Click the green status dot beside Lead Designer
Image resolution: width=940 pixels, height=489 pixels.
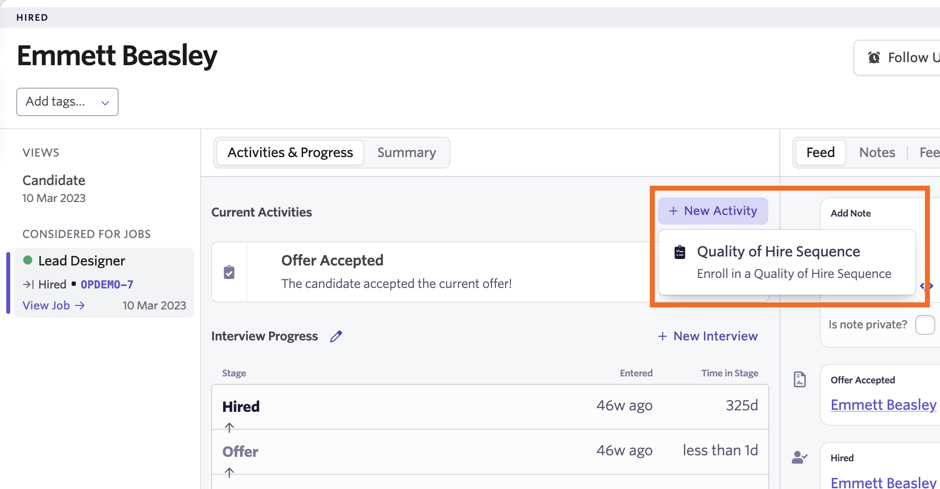(28, 260)
